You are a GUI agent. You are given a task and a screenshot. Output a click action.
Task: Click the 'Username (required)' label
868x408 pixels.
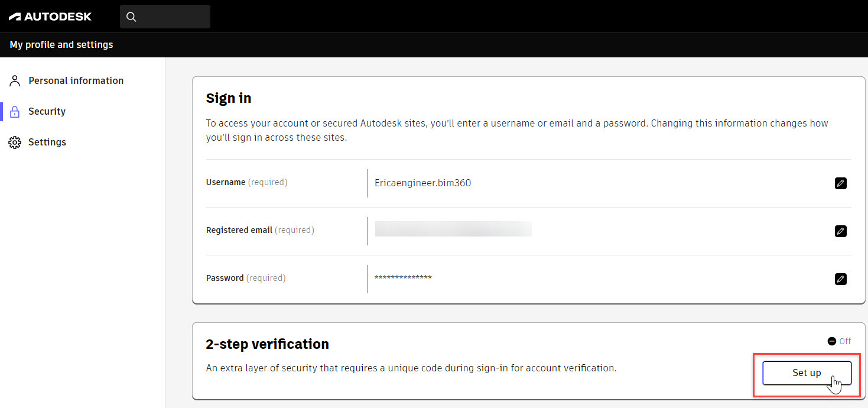tap(246, 182)
